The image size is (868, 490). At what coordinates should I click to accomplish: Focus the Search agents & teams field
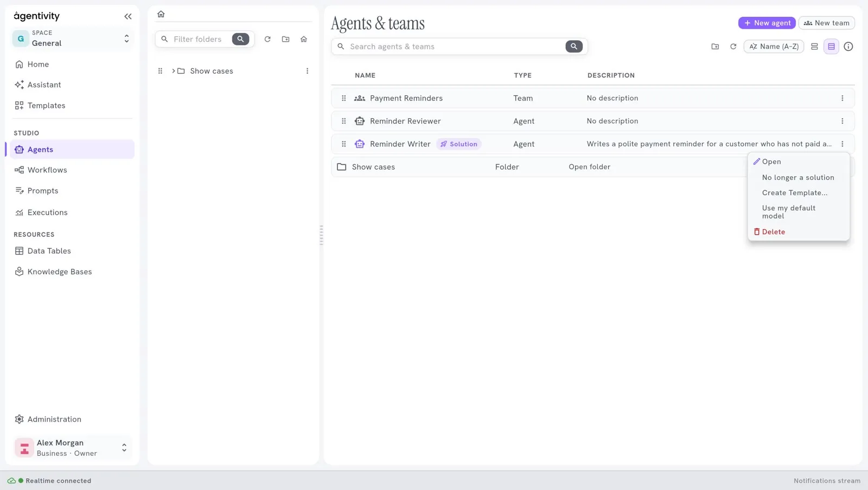point(455,47)
